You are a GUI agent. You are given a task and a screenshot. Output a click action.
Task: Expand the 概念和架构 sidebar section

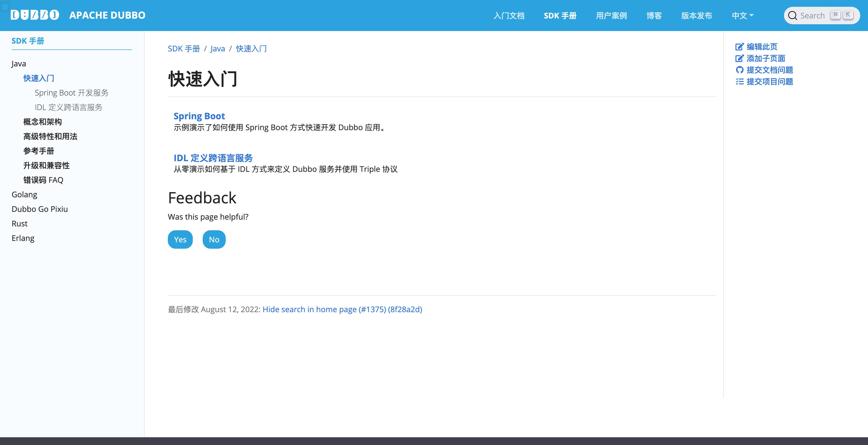[x=42, y=122]
